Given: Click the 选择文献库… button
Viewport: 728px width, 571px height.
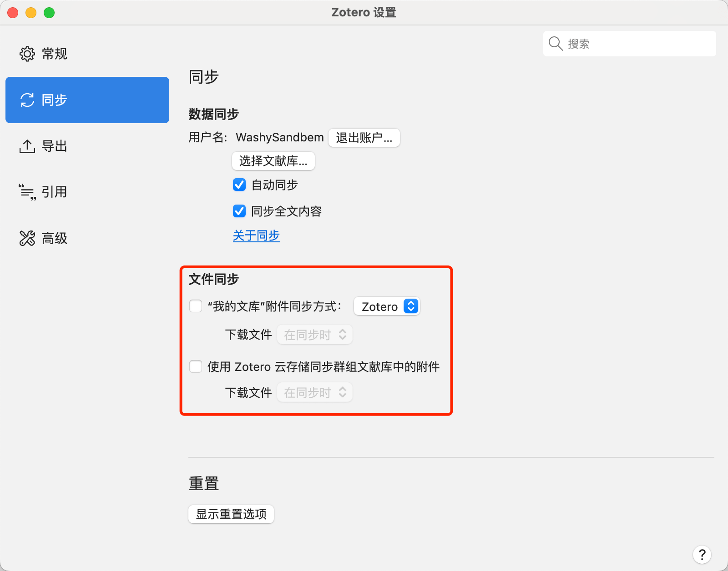Looking at the screenshot, I should click(x=273, y=161).
